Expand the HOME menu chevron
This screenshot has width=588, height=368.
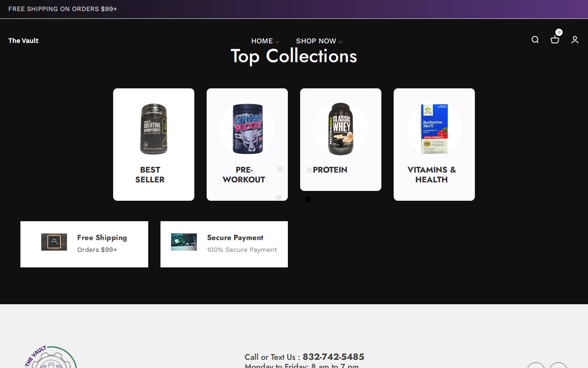[277, 42]
